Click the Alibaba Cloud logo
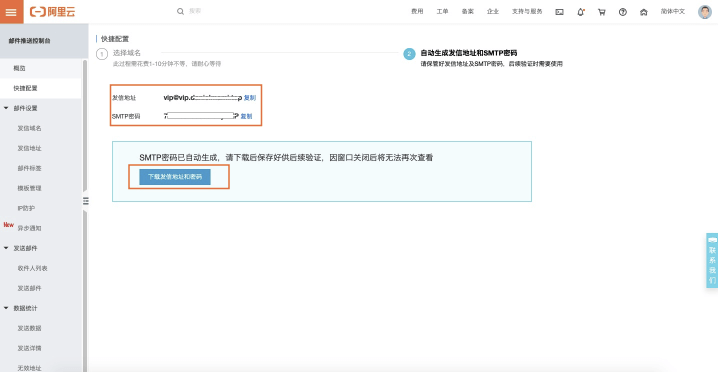Image resolution: width=718 pixels, height=372 pixels. (52, 12)
